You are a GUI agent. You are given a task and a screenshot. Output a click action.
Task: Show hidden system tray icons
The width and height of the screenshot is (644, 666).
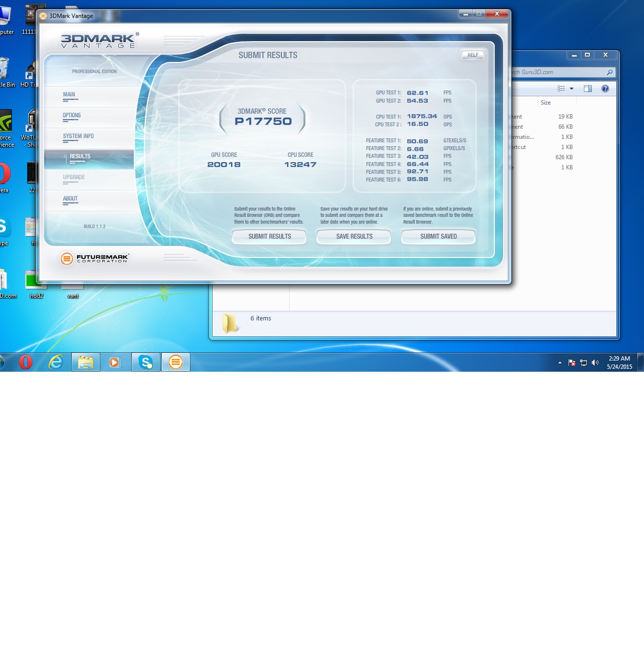pyautogui.click(x=560, y=363)
